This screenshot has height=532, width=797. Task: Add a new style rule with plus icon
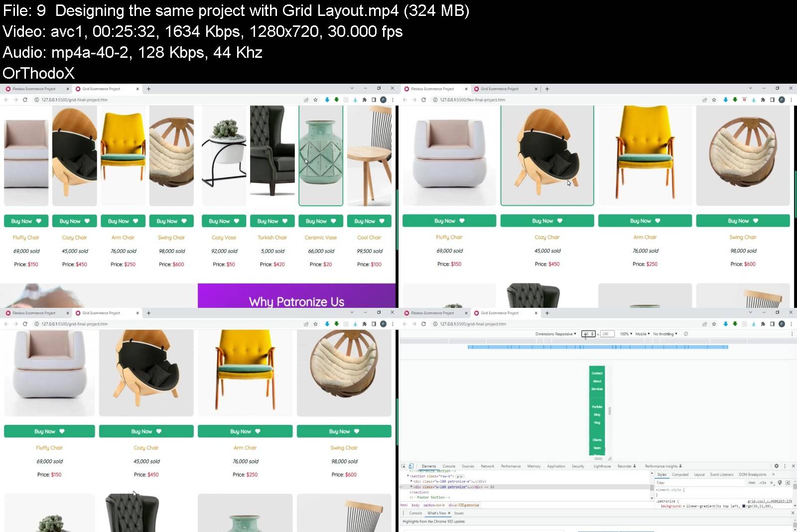point(772,483)
